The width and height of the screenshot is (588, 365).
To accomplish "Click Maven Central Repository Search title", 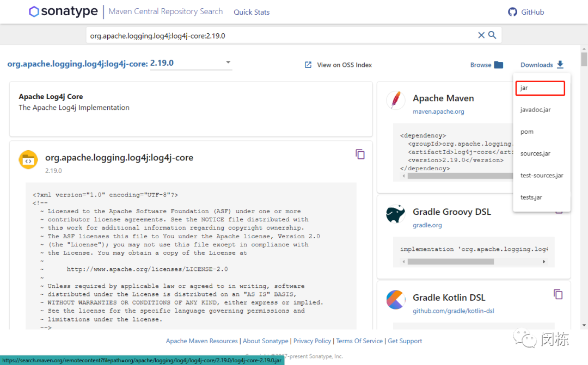I will click(166, 11).
